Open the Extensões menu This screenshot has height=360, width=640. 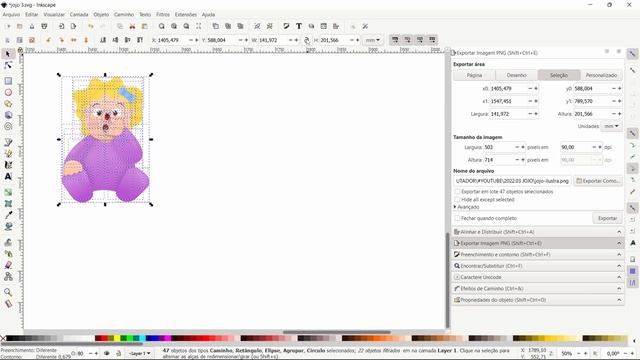point(186,14)
